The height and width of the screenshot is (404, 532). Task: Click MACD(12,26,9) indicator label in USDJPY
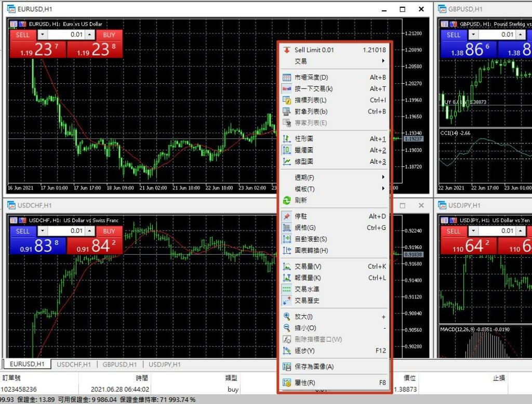point(475,329)
